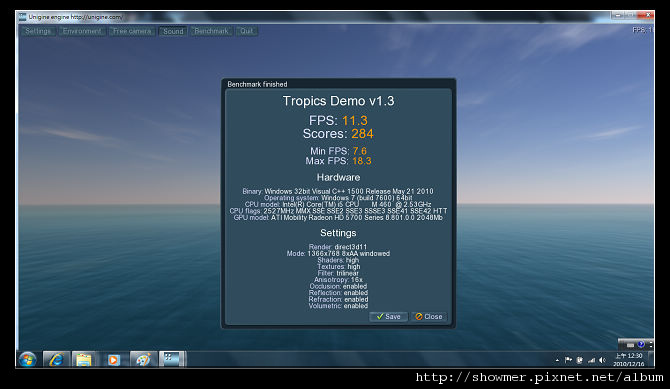Click the Volumetric: enabled line
The width and height of the screenshot is (670, 389).
coord(338,306)
